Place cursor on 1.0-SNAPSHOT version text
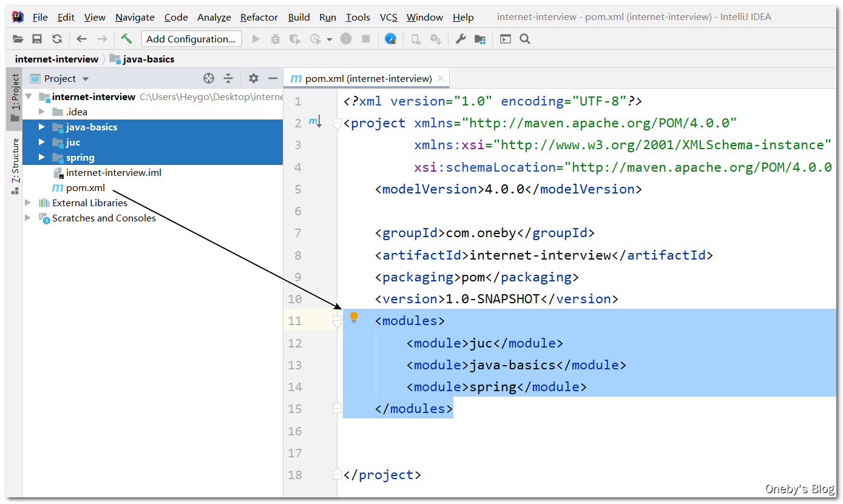 (x=493, y=299)
